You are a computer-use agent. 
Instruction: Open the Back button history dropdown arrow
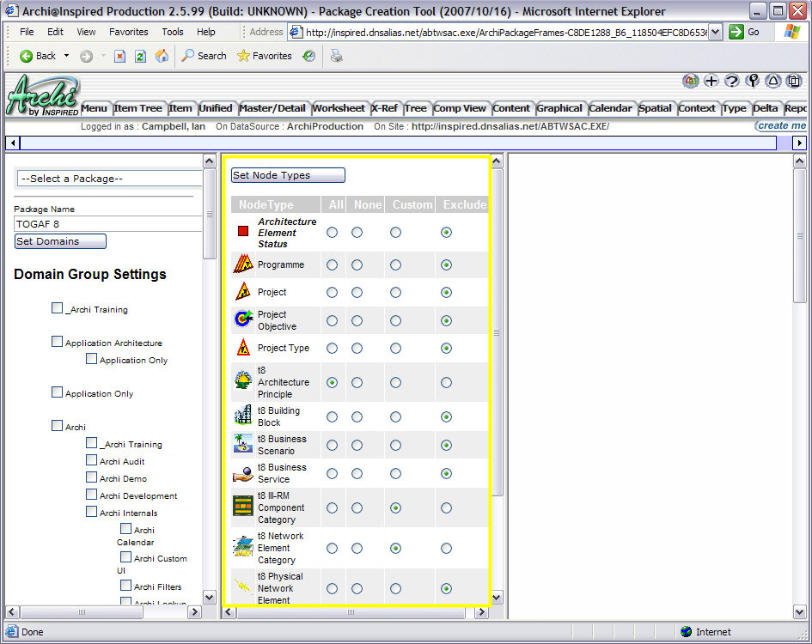tap(67, 56)
